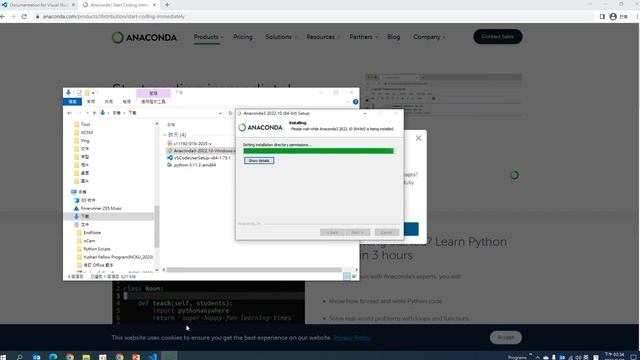Click the blue File tab in Explorer ribbon
640x360 pixels.
[x=72, y=102]
